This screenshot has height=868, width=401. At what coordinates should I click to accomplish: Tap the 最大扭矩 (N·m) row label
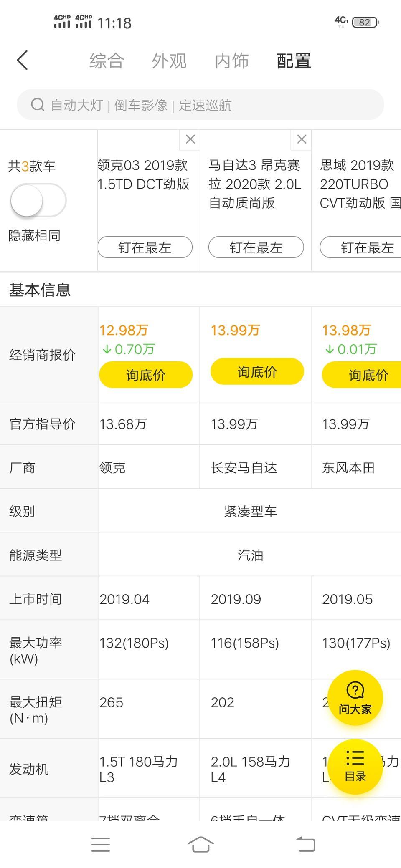pos(36,709)
